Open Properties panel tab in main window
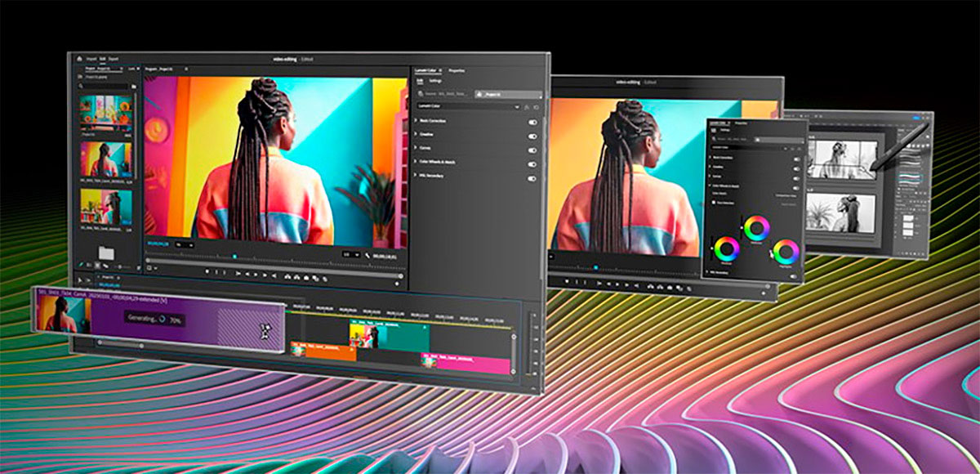Screen dimensions: 980x474 click(457, 71)
